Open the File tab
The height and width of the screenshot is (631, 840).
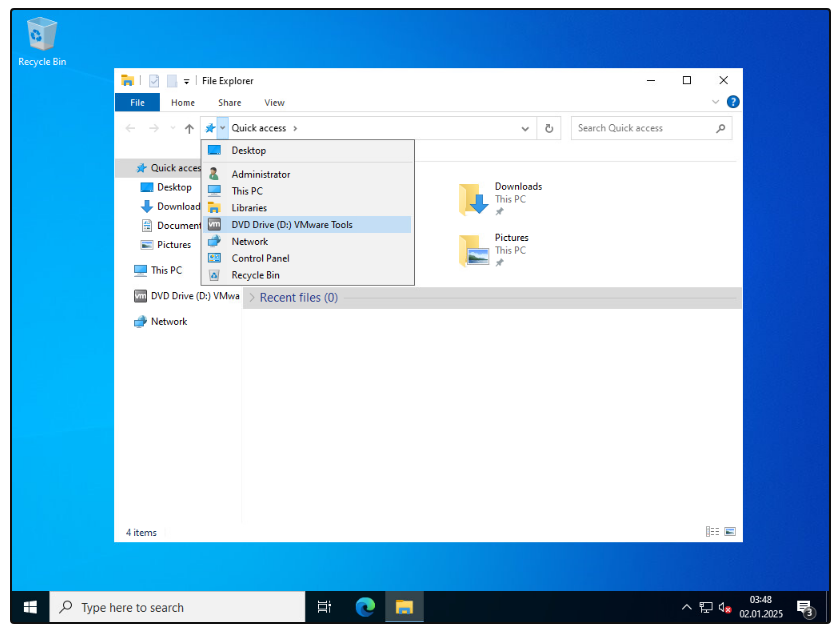click(137, 102)
